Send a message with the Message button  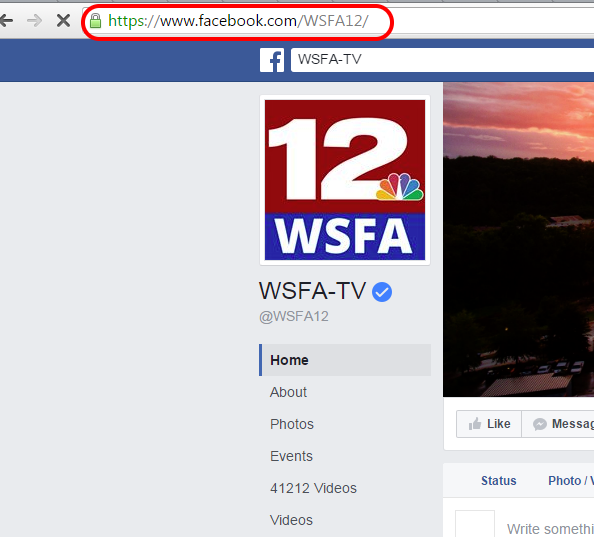pyautogui.click(x=558, y=424)
